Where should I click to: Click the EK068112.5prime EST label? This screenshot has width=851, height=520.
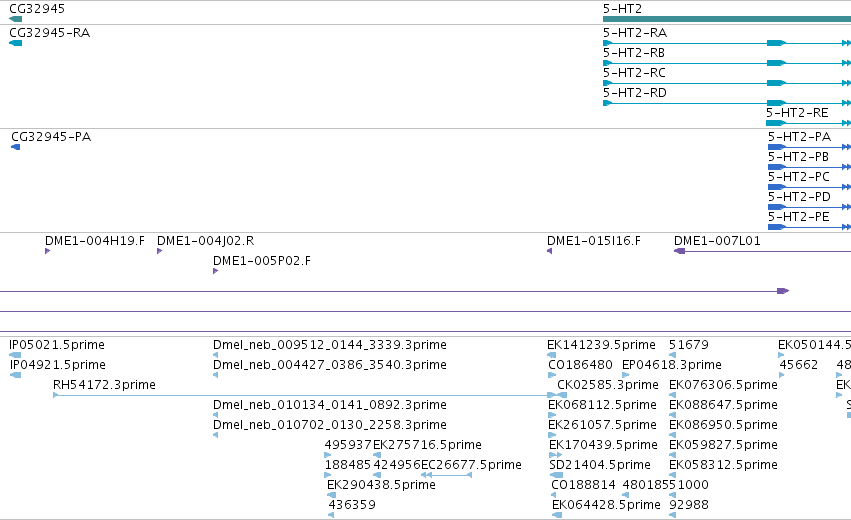coord(602,405)
